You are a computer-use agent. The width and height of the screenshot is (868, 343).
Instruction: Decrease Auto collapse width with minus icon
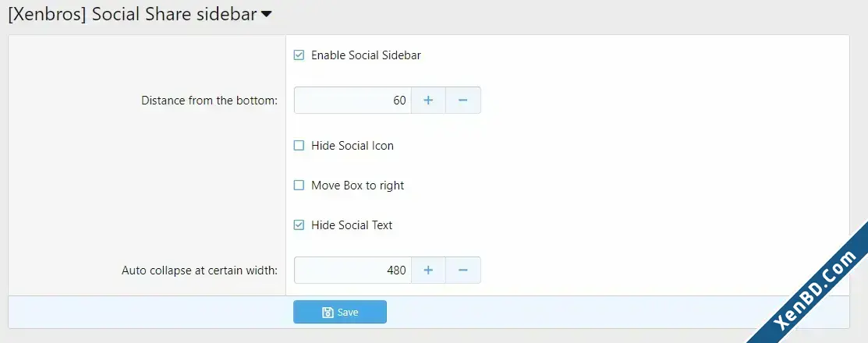tap(463, 270)
